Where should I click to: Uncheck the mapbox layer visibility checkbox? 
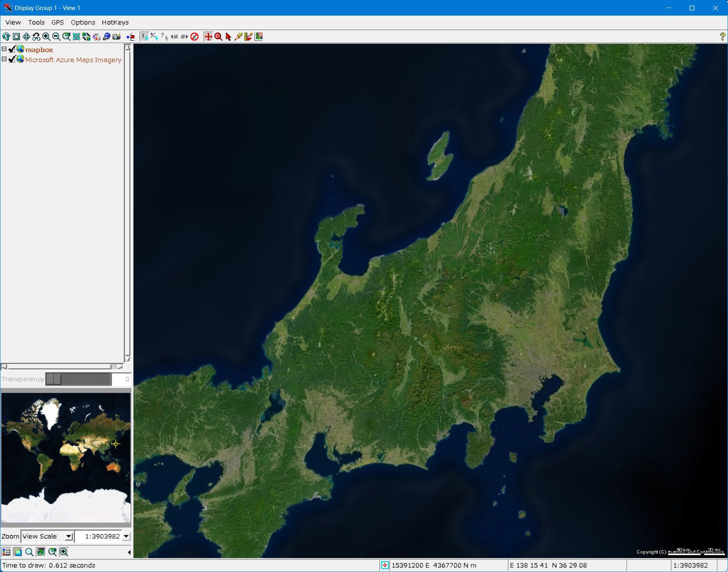point(12,49)
